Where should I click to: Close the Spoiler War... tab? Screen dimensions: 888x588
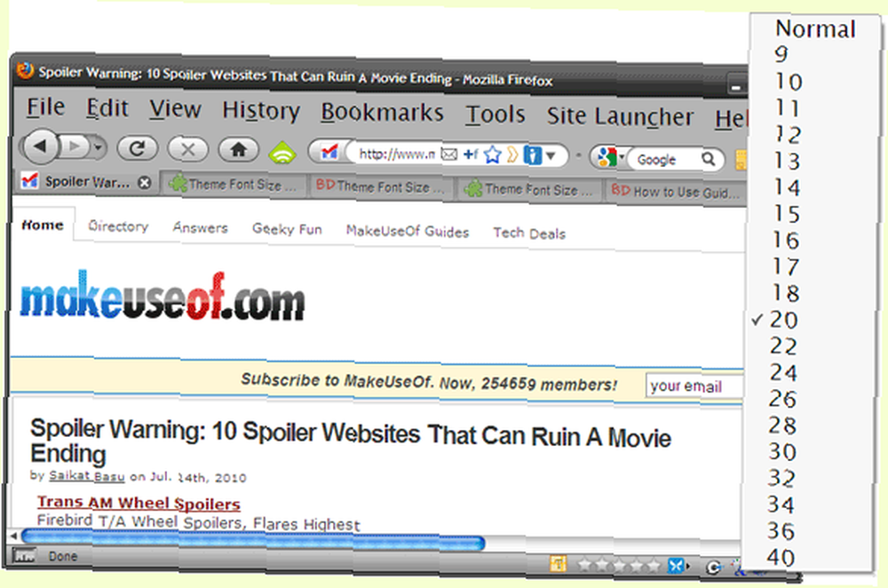(x=145, y=182)
